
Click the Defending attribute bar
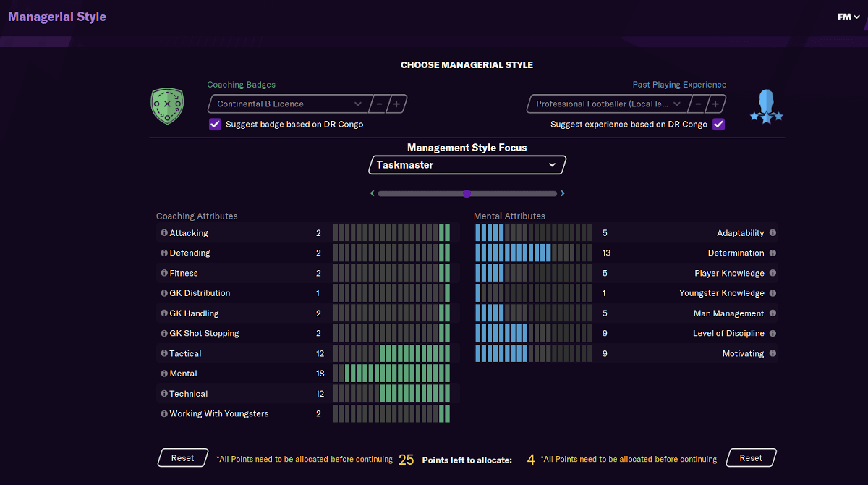coord(391,253)
